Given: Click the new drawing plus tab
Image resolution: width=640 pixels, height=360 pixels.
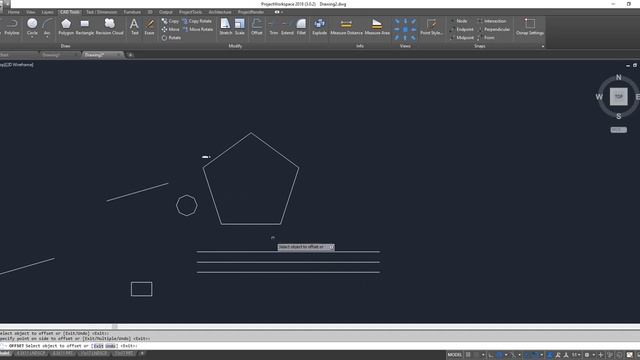Looking at the screenshot, I should point(131,55).
